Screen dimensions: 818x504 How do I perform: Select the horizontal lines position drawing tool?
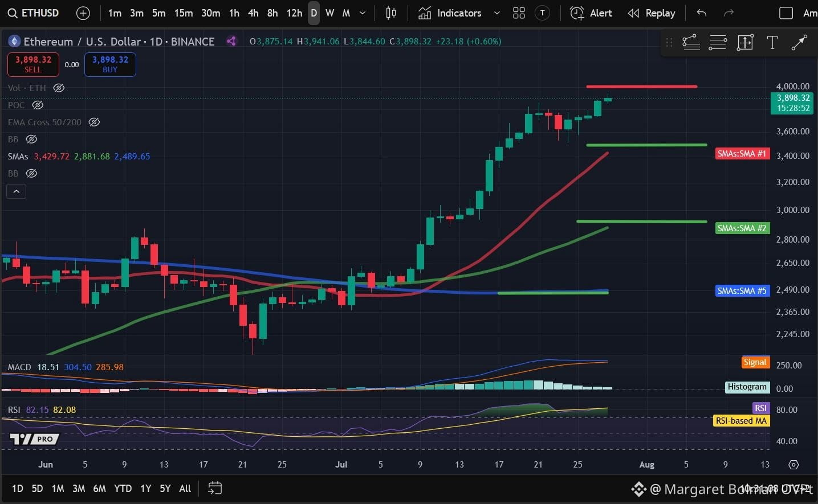[x=718, y=42]
